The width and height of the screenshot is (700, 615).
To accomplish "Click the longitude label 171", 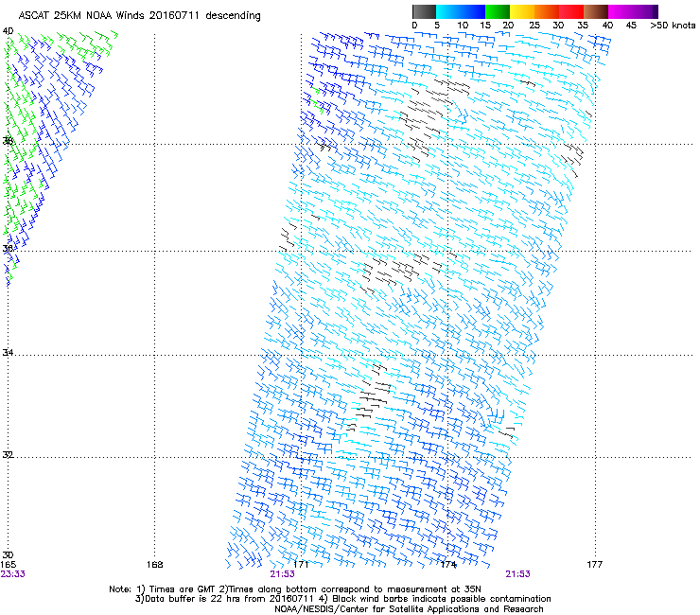I will [301, 565].
